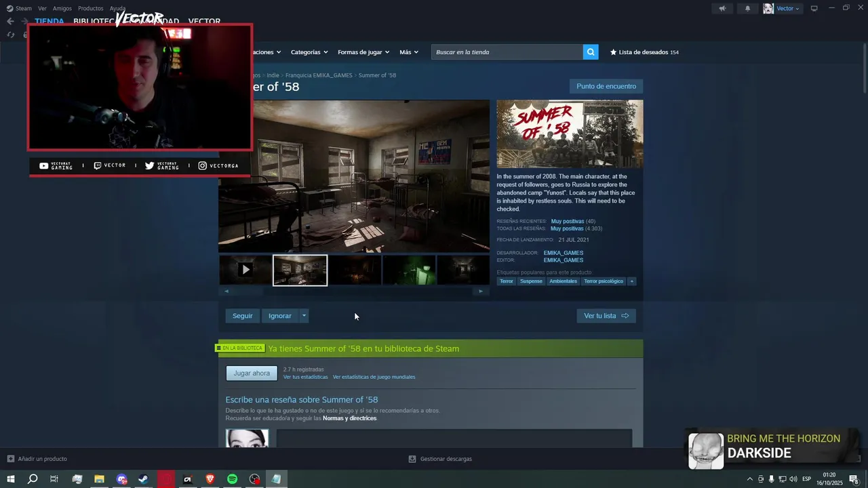This screenshot has height=488, width=868.
Task: Click the screenshot strip scrollbar
Action: 353,291
